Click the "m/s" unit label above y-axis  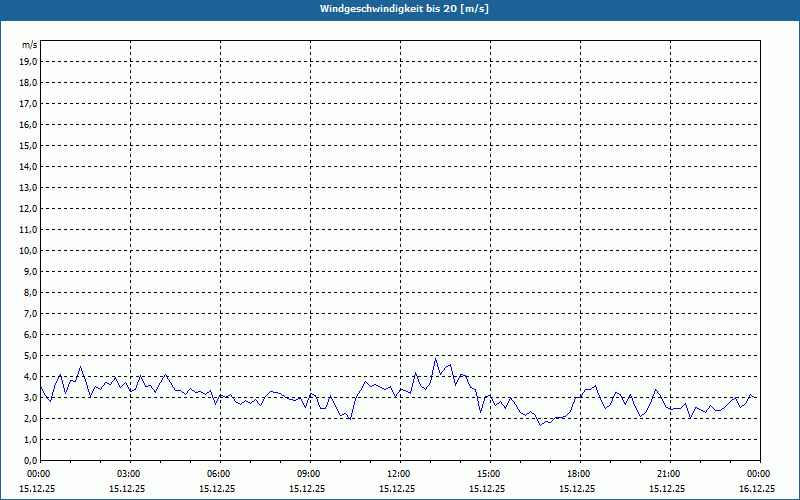click(x=30, y=45)
